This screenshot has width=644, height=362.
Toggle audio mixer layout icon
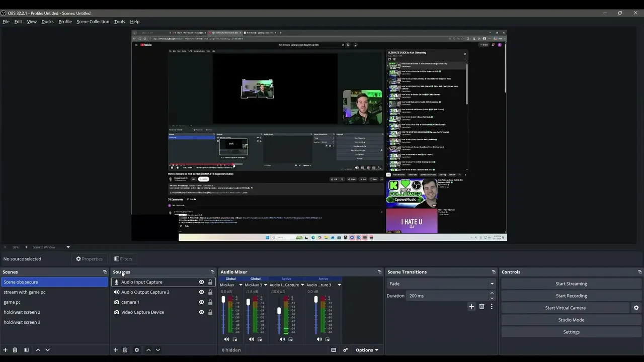(334, 350)
